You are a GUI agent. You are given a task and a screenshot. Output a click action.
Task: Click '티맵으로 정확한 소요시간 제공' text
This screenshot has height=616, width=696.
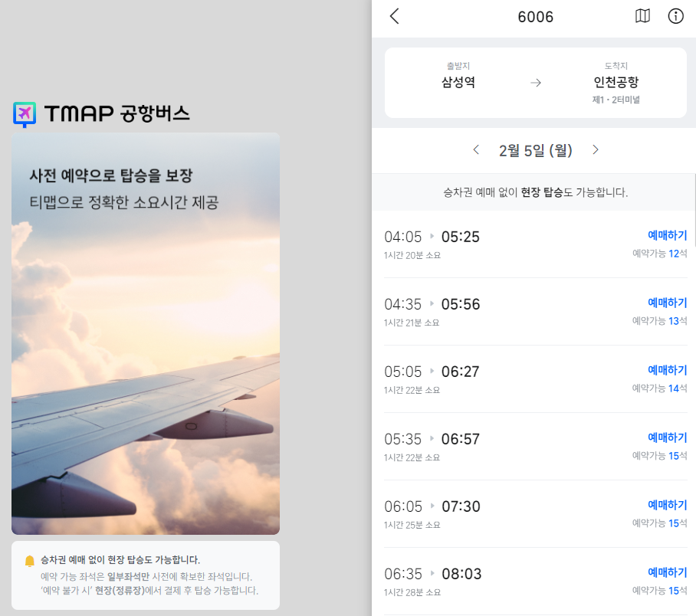[x=124, y=202]
